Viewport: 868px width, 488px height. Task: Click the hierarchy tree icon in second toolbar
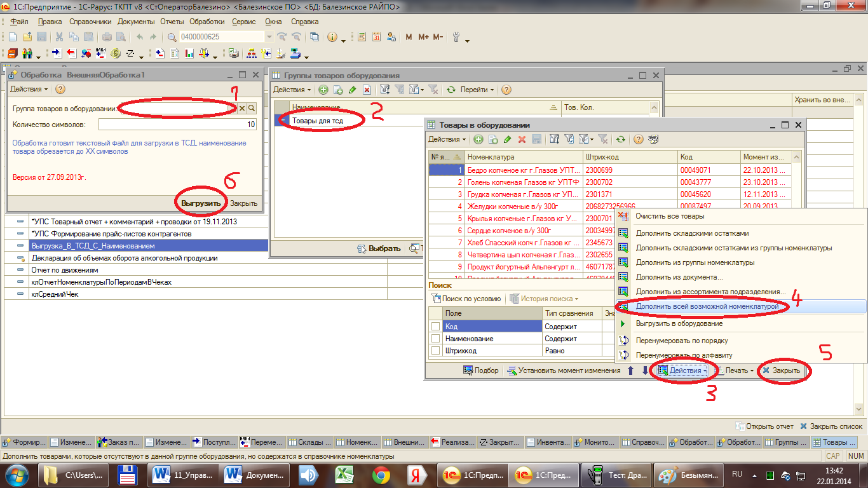251,53
